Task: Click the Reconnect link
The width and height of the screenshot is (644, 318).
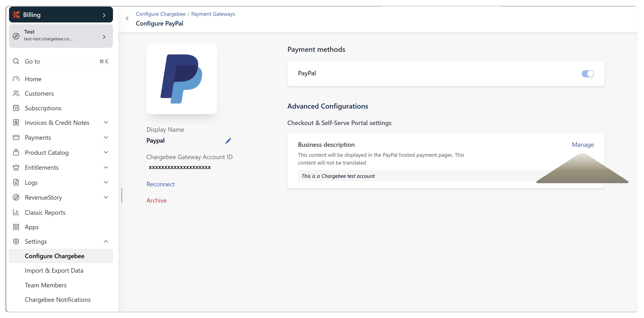Action: [160, 184]
